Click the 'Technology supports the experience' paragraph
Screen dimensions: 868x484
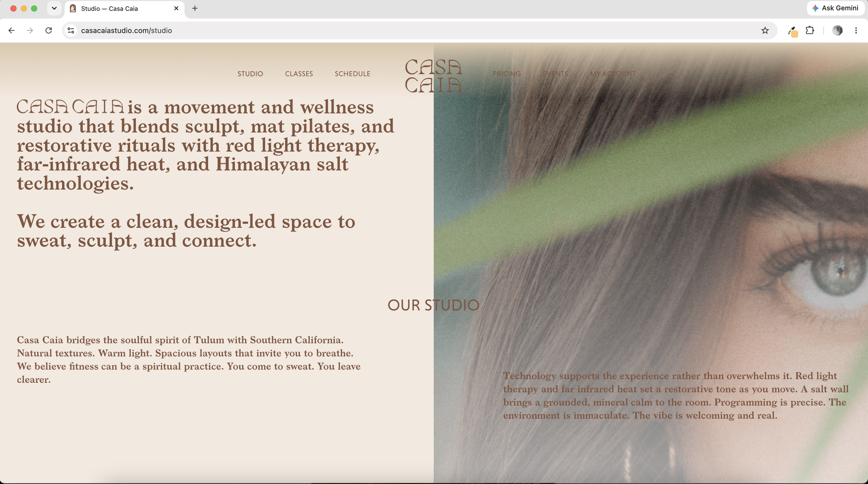coord(676,396)
